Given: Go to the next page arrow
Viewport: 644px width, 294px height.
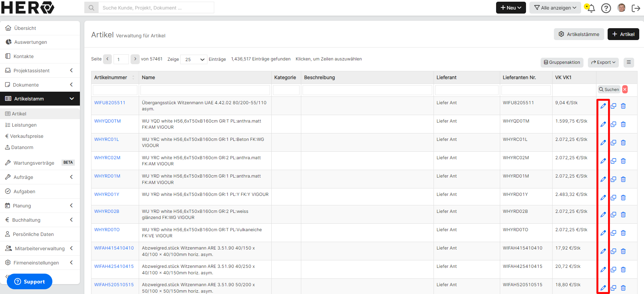Looking at the screenshot, I should (135, 59).
